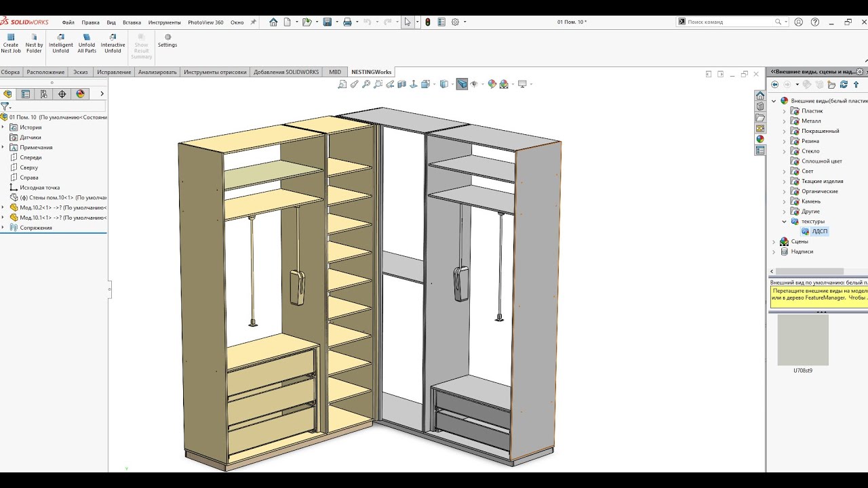Open the DimXpertManager crosshair tab
868x488 pixels.
click(62, 94)
